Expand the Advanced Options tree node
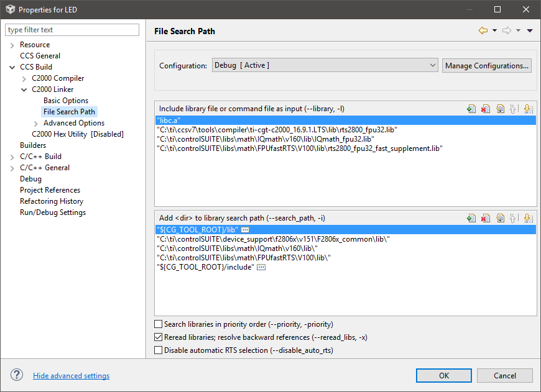The width and height of the screenshot is (541, 392). coord(36,123)
